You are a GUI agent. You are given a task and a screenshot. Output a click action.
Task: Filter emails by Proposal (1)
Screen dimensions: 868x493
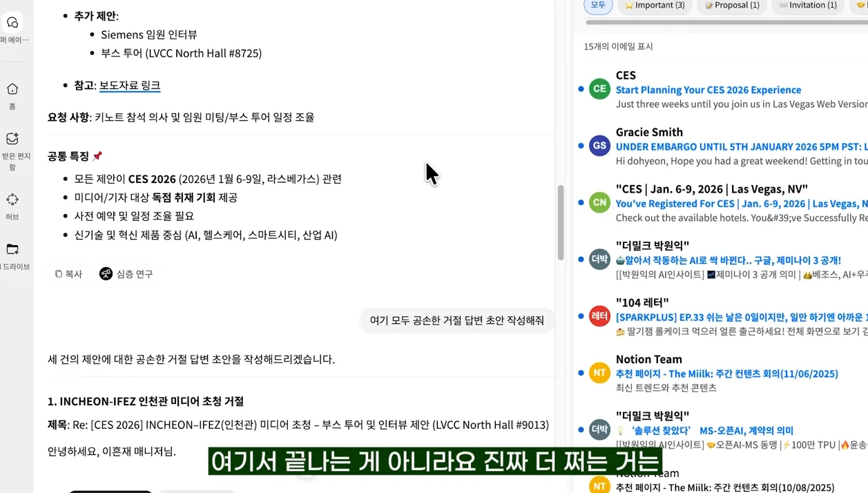point(732,6)
